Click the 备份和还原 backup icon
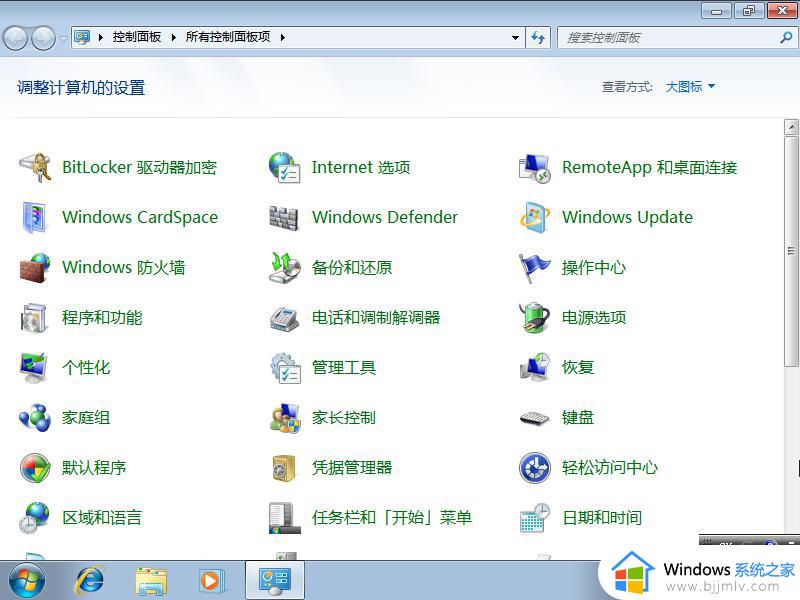This screenshot has height=600, width=800. pos(285,267)
